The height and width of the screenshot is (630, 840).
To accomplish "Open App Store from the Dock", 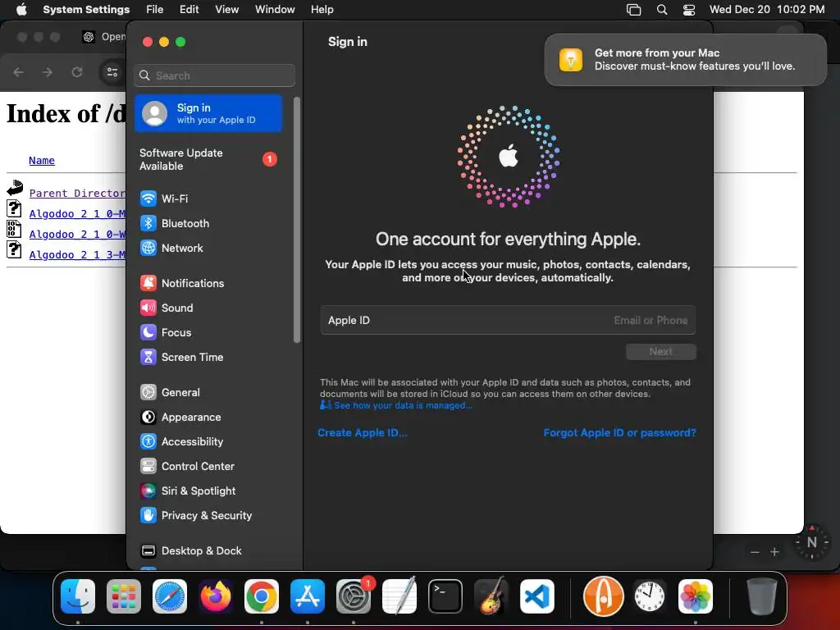I will pyautogui.click(x=308, y=596).
